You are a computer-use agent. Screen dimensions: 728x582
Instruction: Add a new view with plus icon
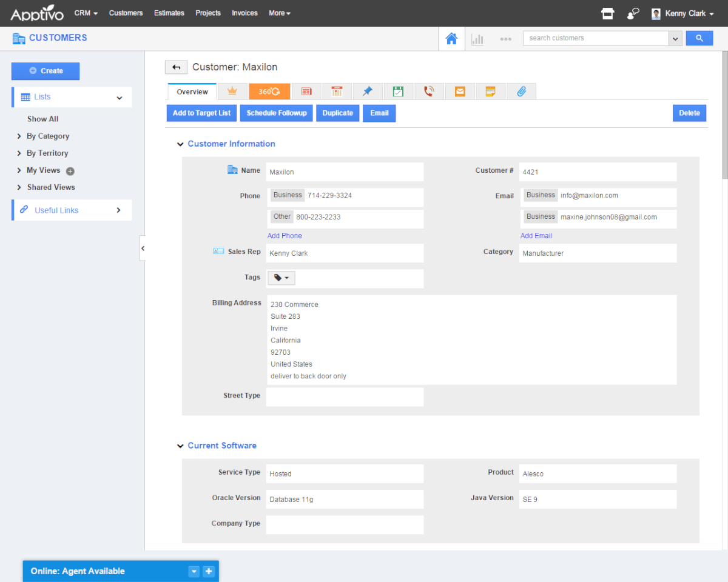70,171
